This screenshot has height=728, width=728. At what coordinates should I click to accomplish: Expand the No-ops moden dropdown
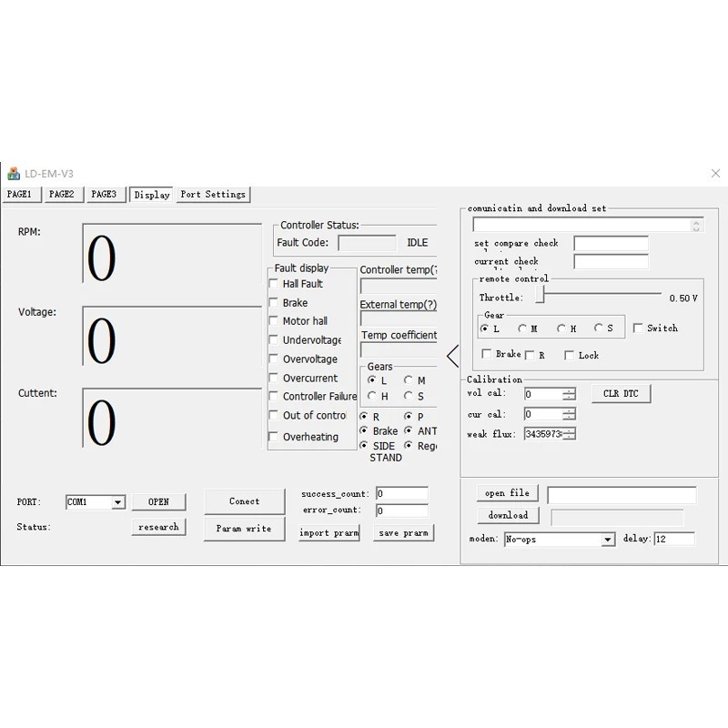(x=610, y=539)
